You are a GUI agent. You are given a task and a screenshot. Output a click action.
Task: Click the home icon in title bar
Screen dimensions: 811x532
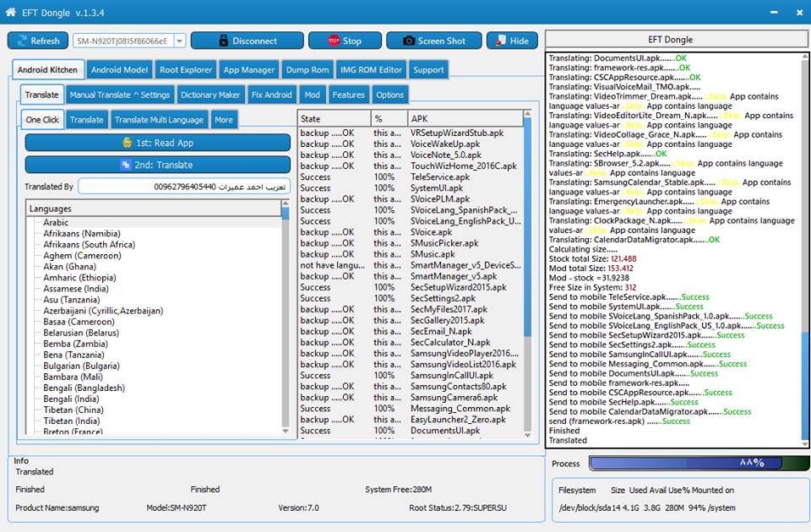click(10, 13)
